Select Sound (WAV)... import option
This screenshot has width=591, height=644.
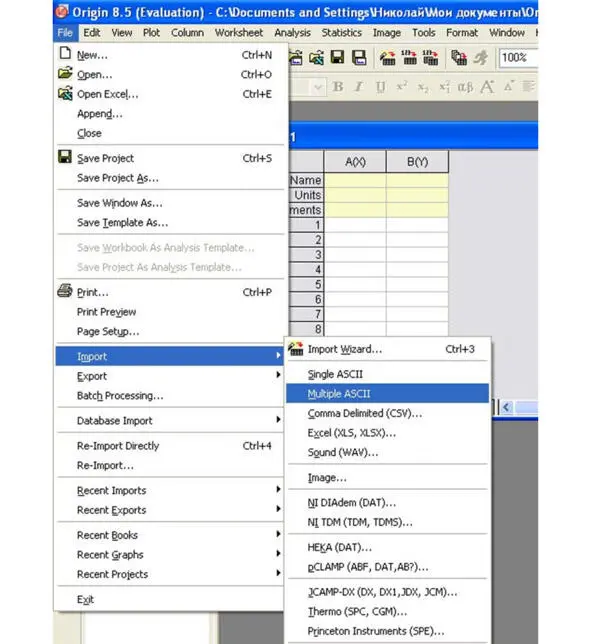point(387,452)
